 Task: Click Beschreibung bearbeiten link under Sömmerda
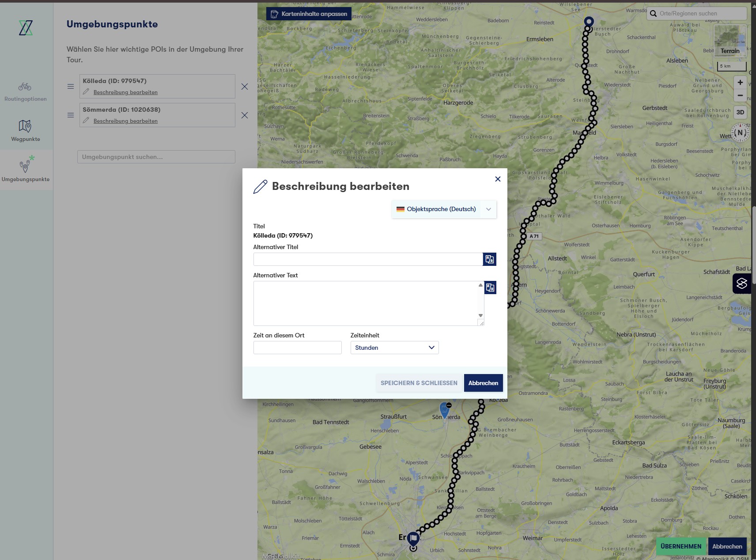pos(125,121)
